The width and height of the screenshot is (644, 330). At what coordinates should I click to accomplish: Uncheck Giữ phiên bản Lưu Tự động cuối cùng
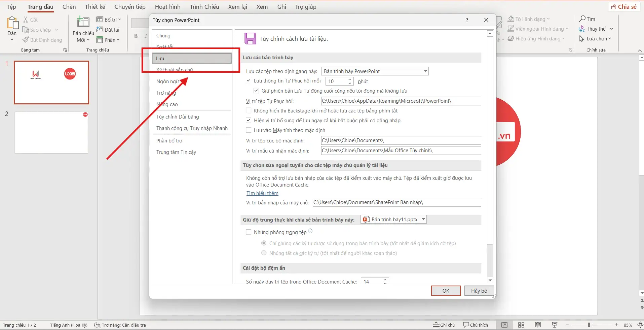tap(256, 90)
